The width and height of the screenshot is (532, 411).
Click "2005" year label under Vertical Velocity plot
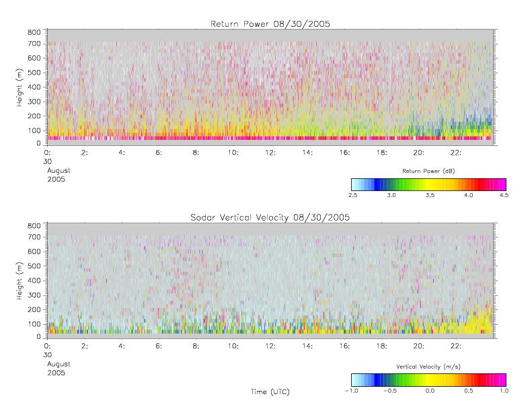click(56, 373)
